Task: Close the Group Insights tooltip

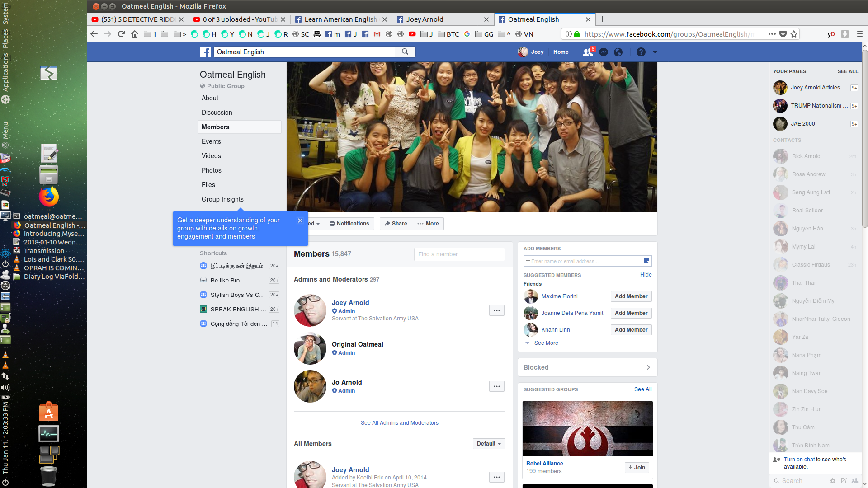Action: tap(300, 221)
